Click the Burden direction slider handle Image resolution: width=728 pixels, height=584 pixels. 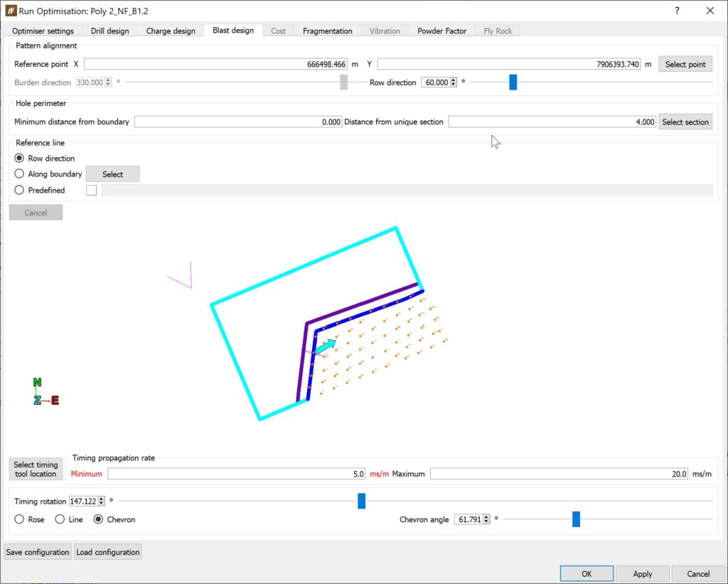coord(343,83)
